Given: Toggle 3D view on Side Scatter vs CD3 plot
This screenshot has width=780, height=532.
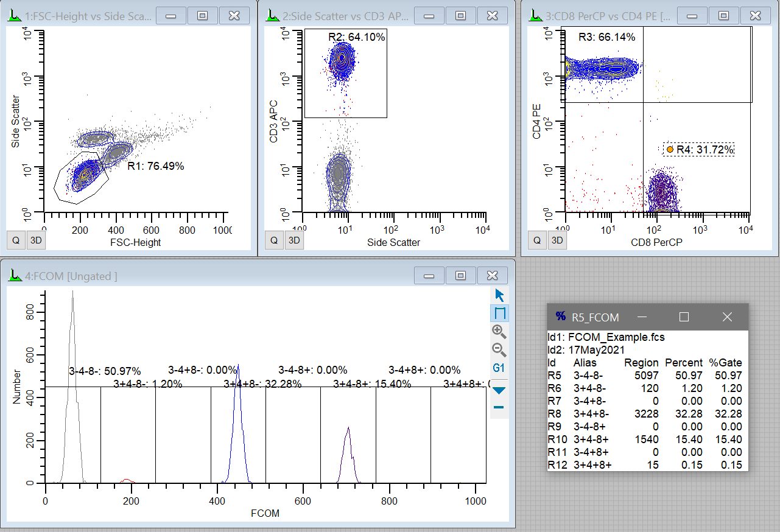Looking at the screenshot, I should 294,240.
